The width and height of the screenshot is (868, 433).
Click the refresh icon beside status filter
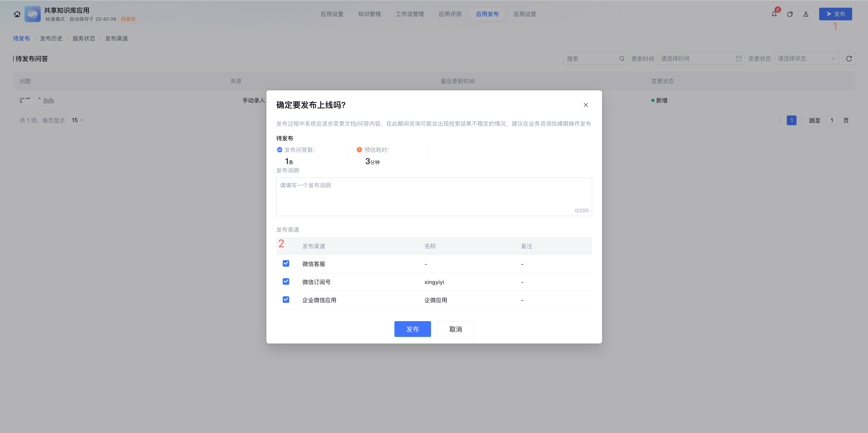pos(849,59)
